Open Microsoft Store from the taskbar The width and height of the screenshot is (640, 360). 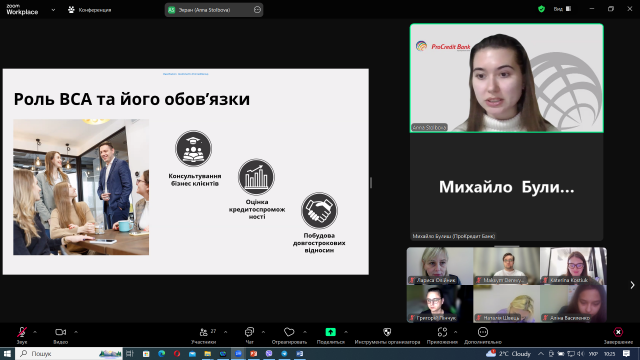(x=146, y=353)
